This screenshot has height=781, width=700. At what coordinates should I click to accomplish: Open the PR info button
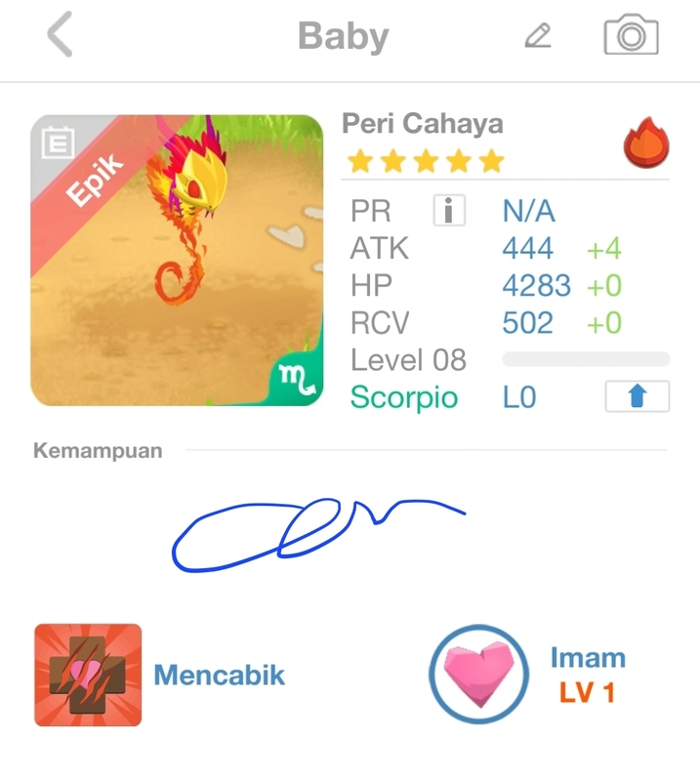point(449,210)
